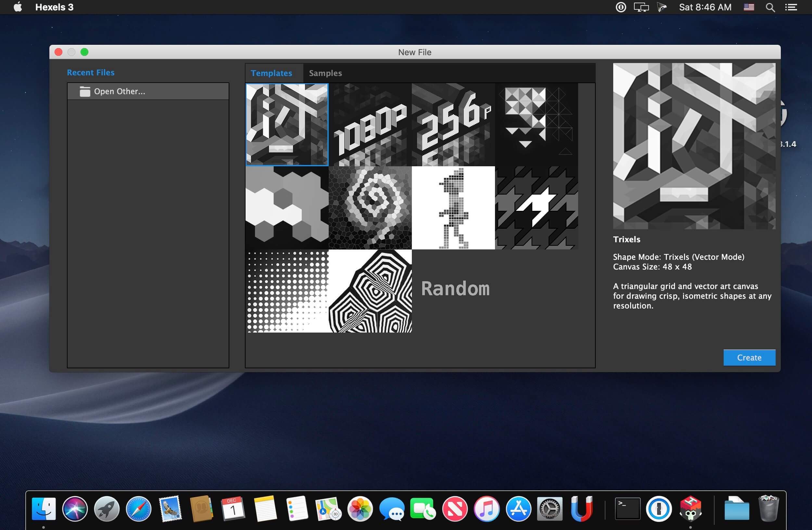This screenshot has height=530, width=812.
Task: Click the Recent Files heading
Action: pos(91,73)
